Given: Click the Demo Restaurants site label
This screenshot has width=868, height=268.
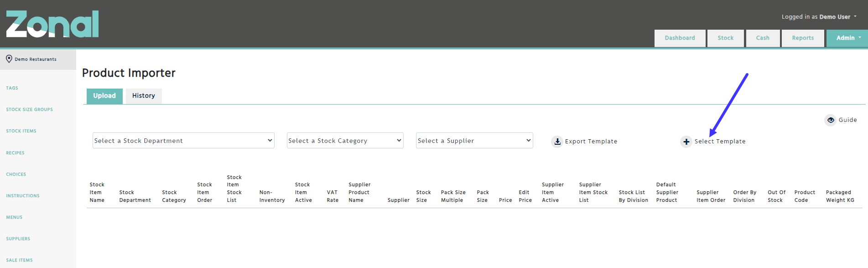Looking at the screenshot, I should pos(36,59).
